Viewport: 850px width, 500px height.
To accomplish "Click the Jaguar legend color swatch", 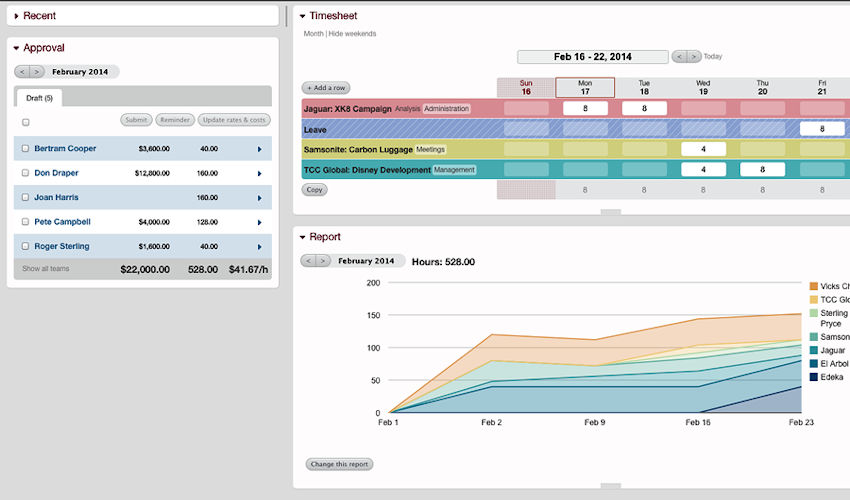I will pyautogui.click(x=814, y=351).
